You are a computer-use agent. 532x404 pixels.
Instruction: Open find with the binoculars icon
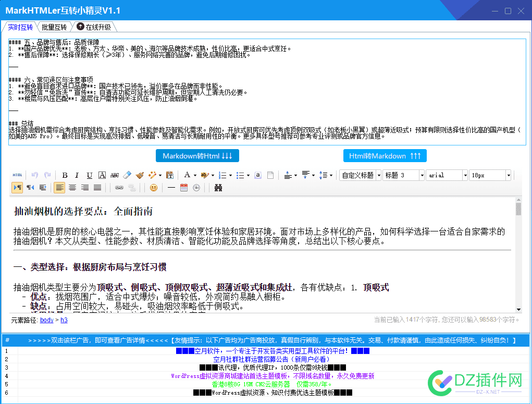(x=218, y=188)
